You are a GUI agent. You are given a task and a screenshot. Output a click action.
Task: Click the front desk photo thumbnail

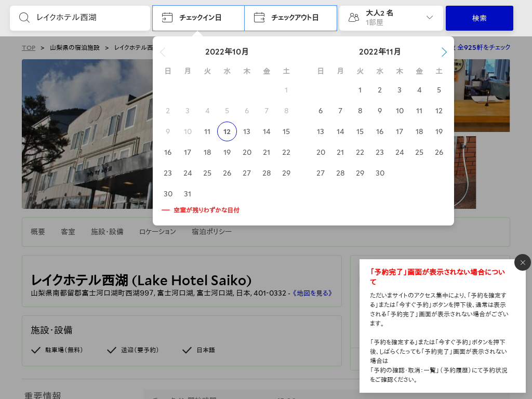pos(482,96)
